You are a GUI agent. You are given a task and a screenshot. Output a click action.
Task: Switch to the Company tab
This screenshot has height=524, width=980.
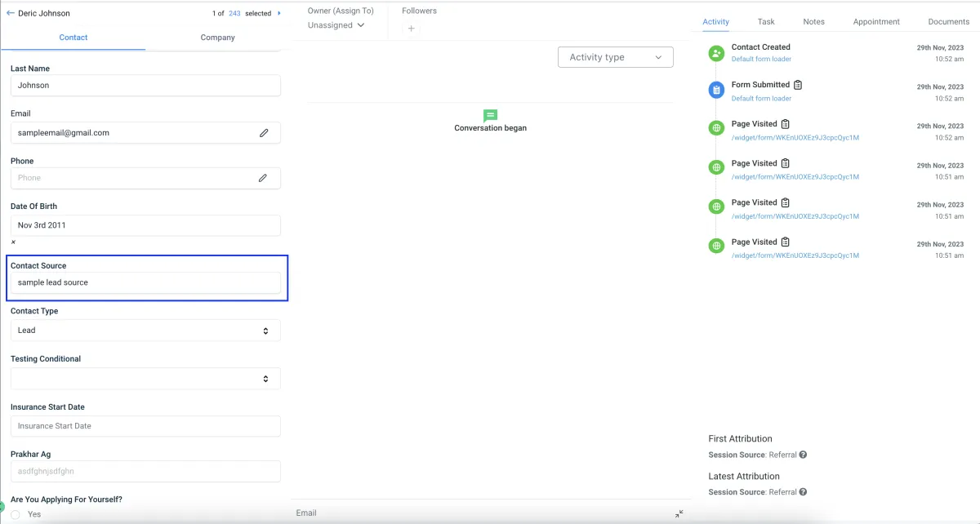(218, 38)
